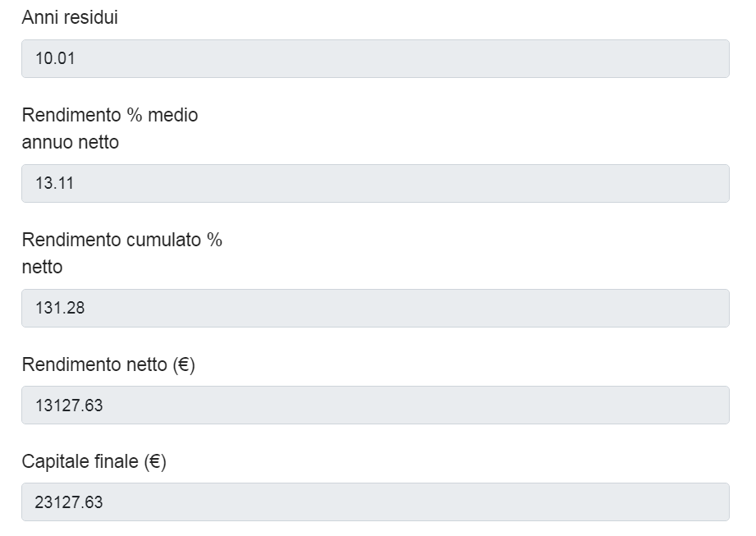Click the 13127.63 value text

[x=69, y=405]
